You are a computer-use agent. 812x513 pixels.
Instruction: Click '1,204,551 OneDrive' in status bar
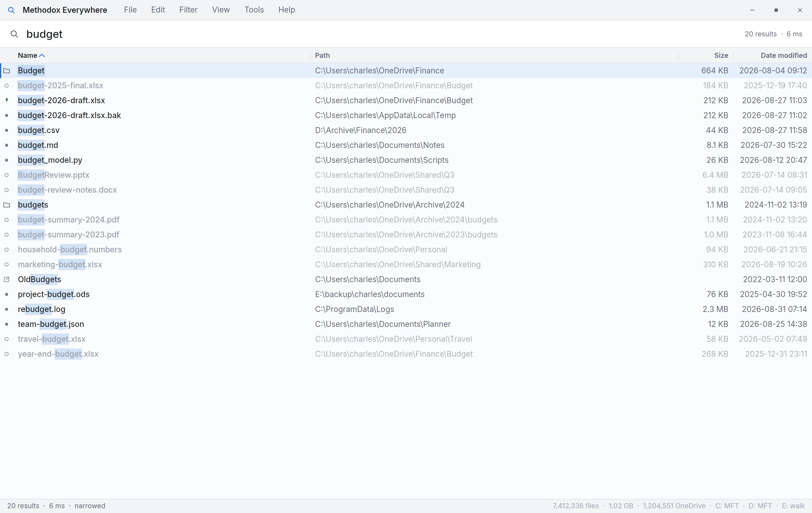pyautogui.click(x=674, y=506)
